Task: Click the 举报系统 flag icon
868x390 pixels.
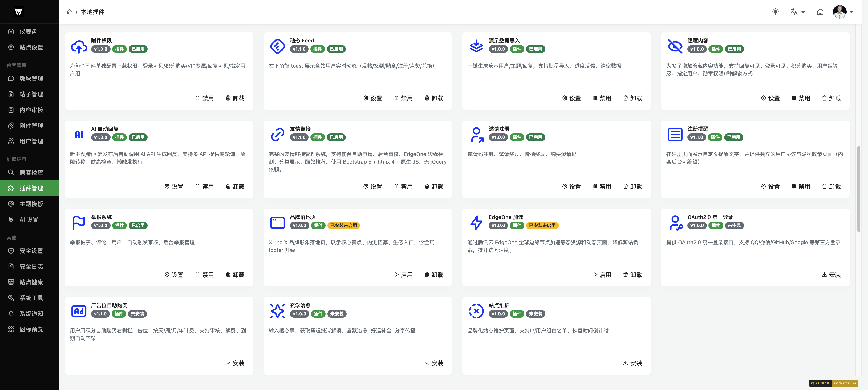Action: 79,223
